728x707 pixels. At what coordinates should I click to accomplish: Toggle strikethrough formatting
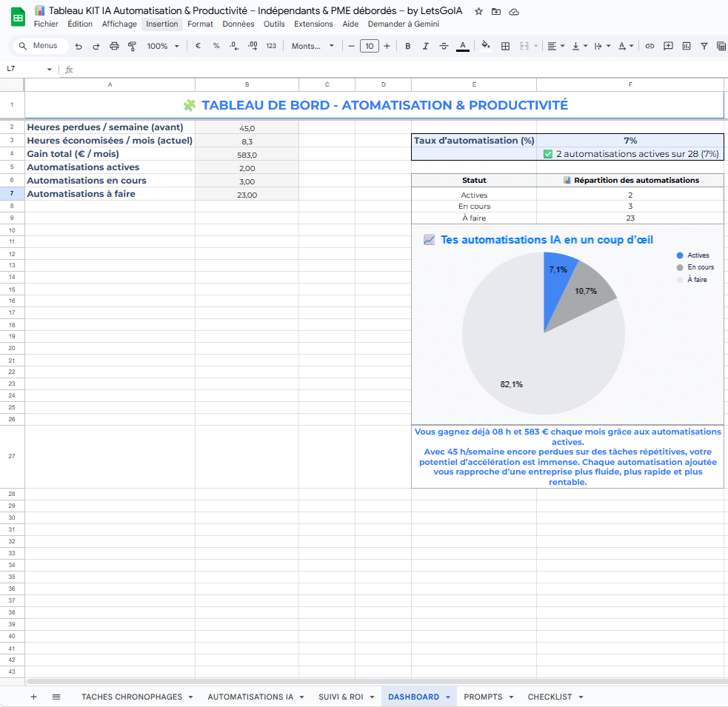coord(444,46)
